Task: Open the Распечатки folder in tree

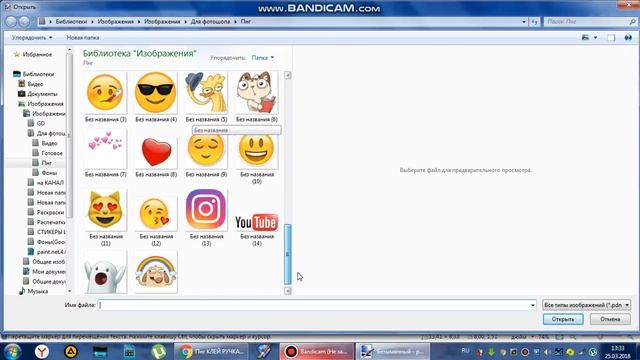Action: [x=51, y=222]
